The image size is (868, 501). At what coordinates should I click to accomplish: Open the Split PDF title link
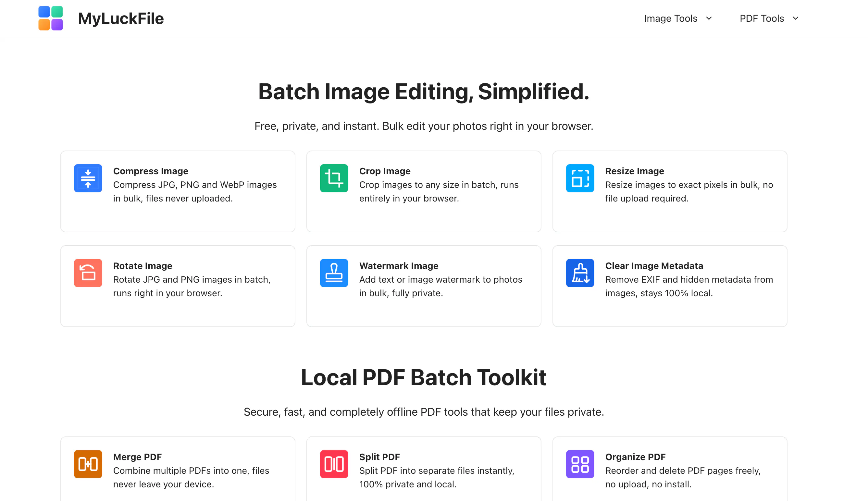(x=379, y=457)
